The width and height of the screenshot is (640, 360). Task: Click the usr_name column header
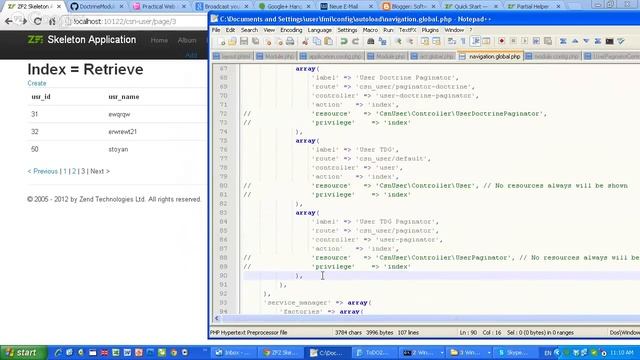click(124, 97)
